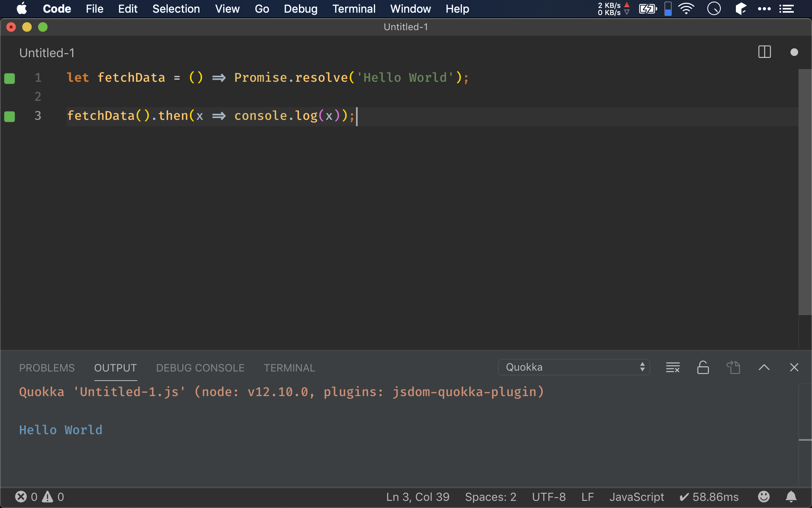Image resolution: width=812 pixels, height=508 pixels.
Task: Click the errors and warnings status indicator
Action: 39,497
